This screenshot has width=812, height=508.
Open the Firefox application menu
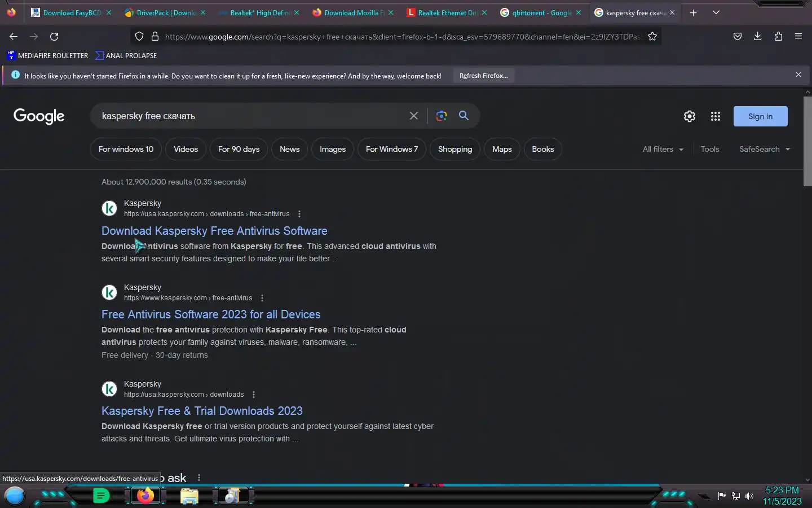click(x=798, y=37)
